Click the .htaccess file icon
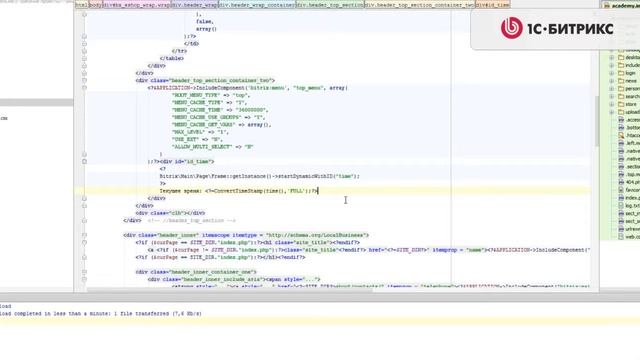Image resolution: width=640 pixels, height=360 pixels. pos(621,135)
